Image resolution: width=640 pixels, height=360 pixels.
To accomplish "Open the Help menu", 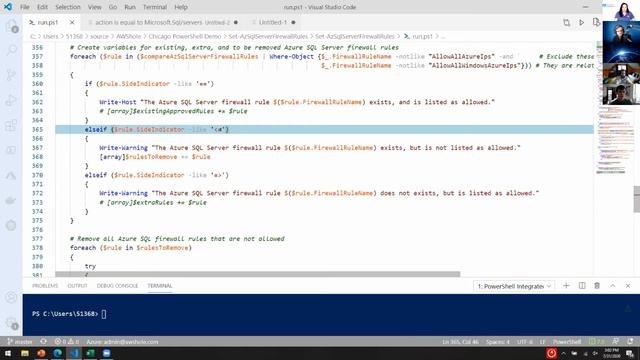I will [x=181, y=7].
